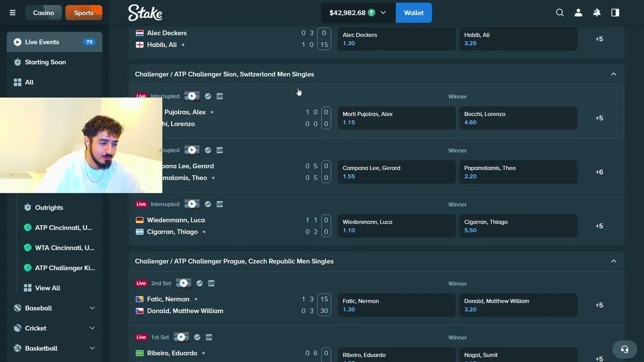Switch to the Casino tab
This screenshot has height=362, width=644.
(x=44, y=13)
